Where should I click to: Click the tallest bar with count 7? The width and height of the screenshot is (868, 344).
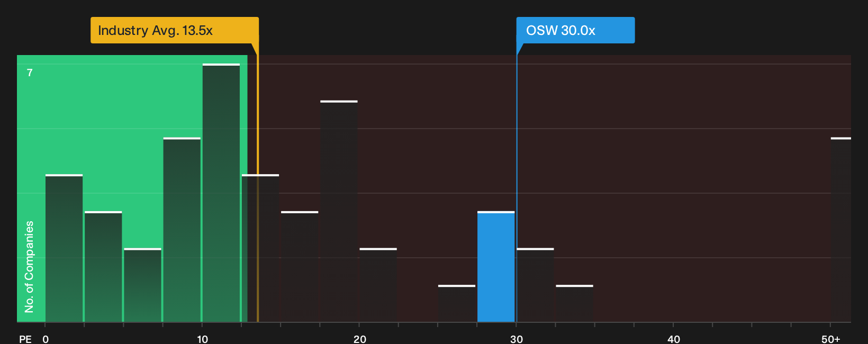point(221,193)
